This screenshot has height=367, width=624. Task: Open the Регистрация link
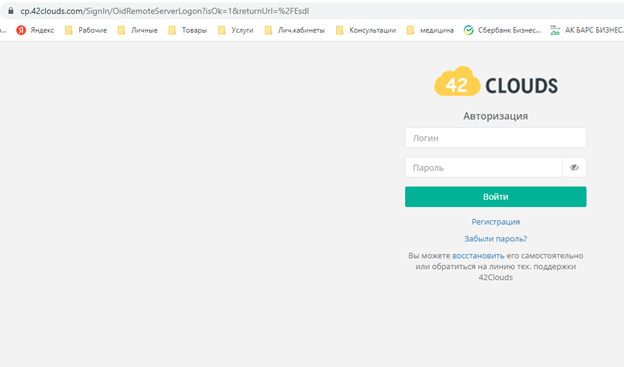(x=496, y=222)
